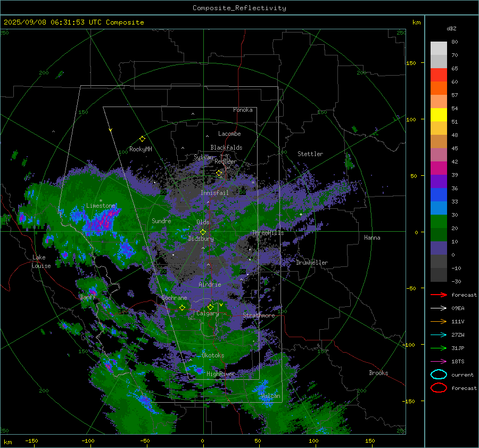Click the yellow diamond marker near RedDeer
This screenshot has height=448, width=479.
(x=219, y=173)
